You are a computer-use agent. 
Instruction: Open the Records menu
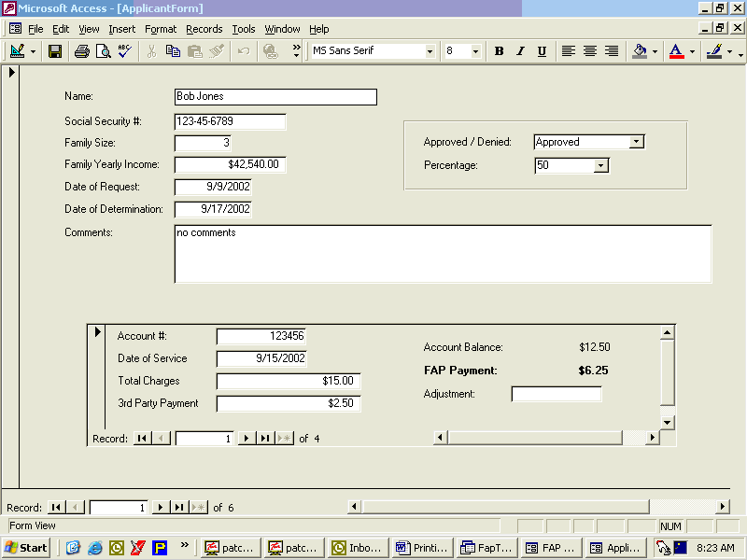point(204,29)
